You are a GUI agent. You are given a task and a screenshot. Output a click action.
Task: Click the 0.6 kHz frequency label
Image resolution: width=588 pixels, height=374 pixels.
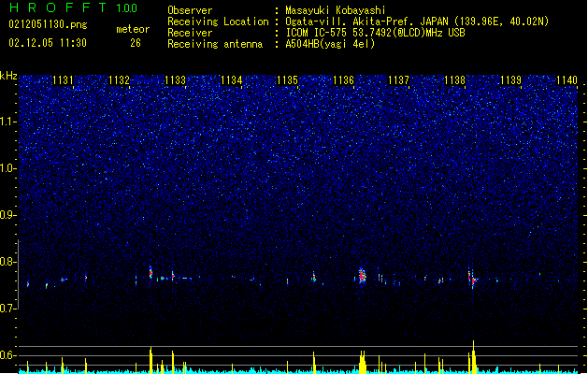tap(8, 355)
